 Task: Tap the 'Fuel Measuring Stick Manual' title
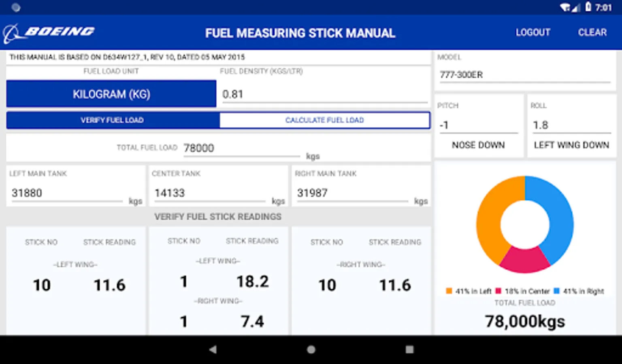tap(300, 33)
